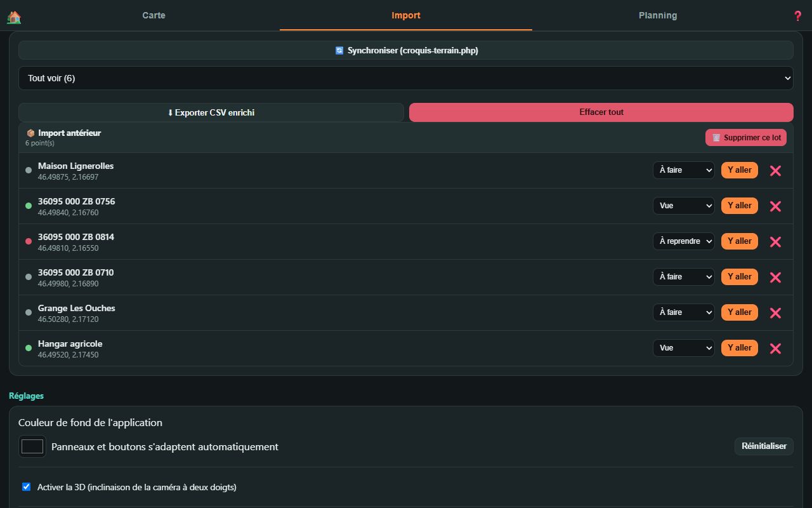Switch to the Planning tab
This screenshot has width=812, height=508.
point(658,15)
